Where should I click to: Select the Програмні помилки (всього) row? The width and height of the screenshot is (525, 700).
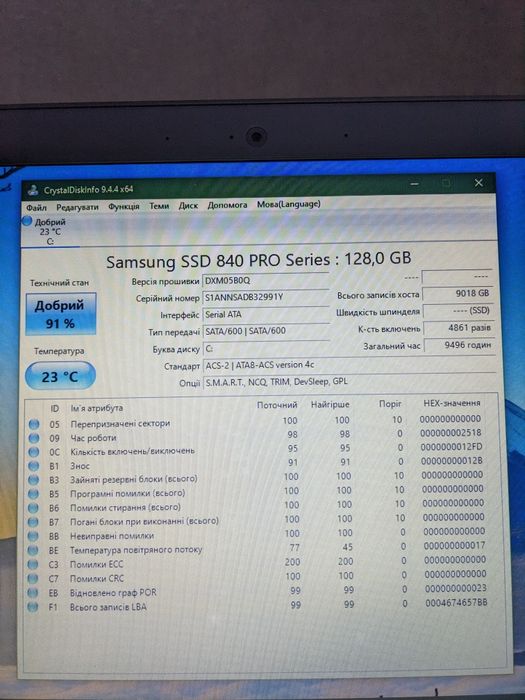pos(261,492)
